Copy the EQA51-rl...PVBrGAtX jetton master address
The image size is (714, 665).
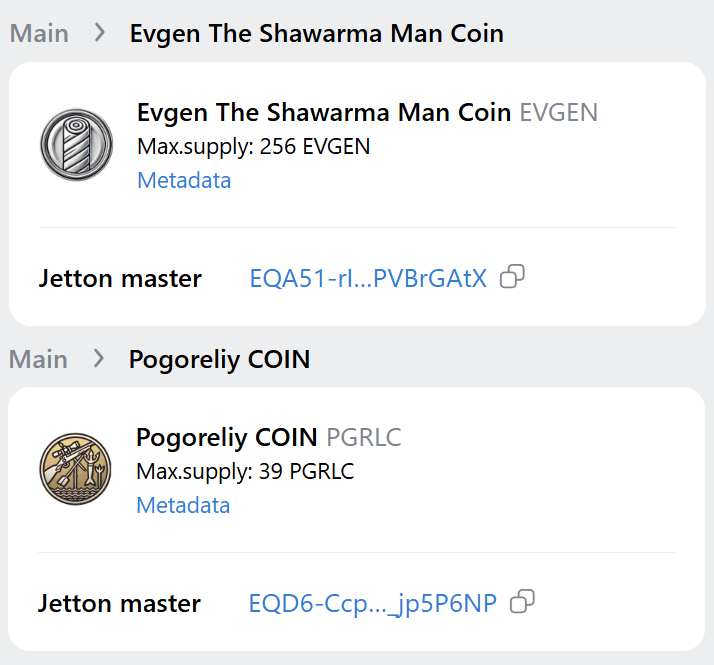pyautogui.click(x=512, y=276)
